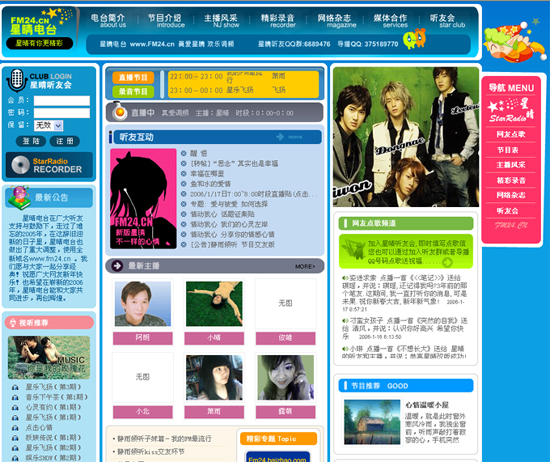550x462 pixels.
Task: Click the StarRadio Recorder CD icon
Action: tap(20, 165)
